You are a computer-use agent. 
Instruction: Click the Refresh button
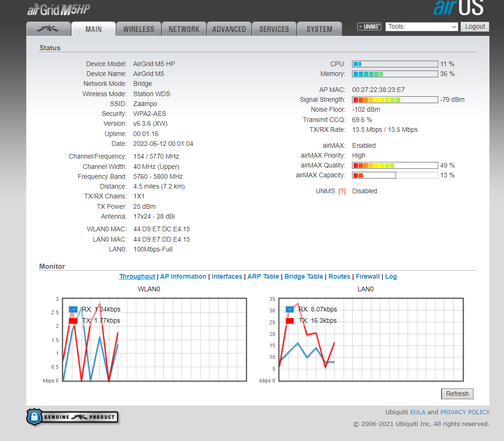(x=457, y=394)
